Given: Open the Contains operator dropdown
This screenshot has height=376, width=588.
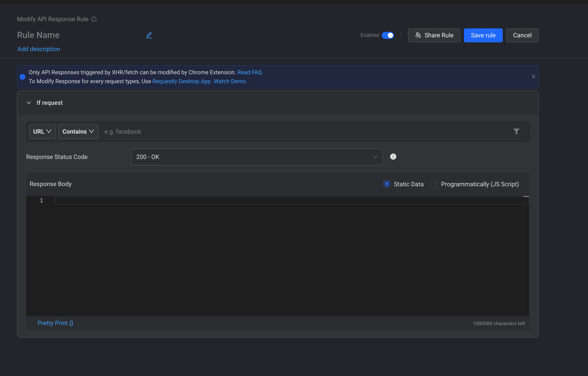Looking at the screenshot, I should point(78,131).
